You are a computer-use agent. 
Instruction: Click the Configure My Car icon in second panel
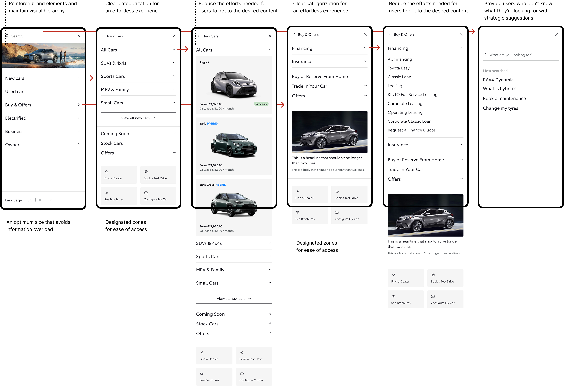[146, 193]
